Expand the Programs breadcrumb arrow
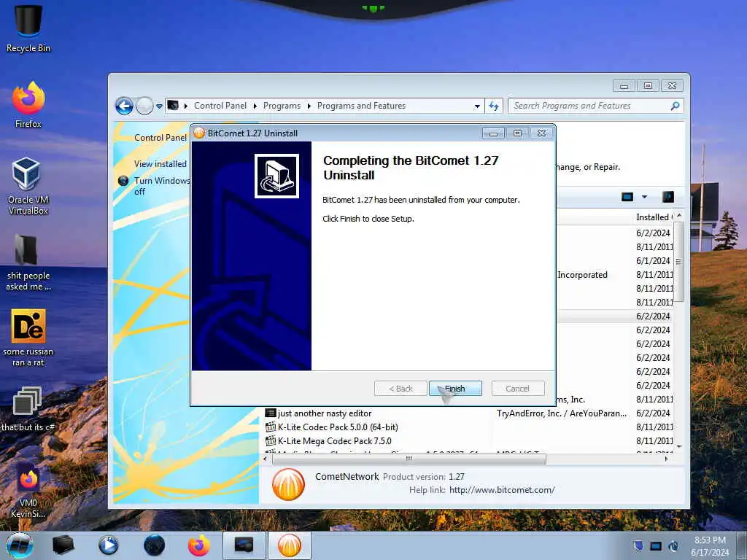Viewport: 747px width, 560px height. coord(309,106)
